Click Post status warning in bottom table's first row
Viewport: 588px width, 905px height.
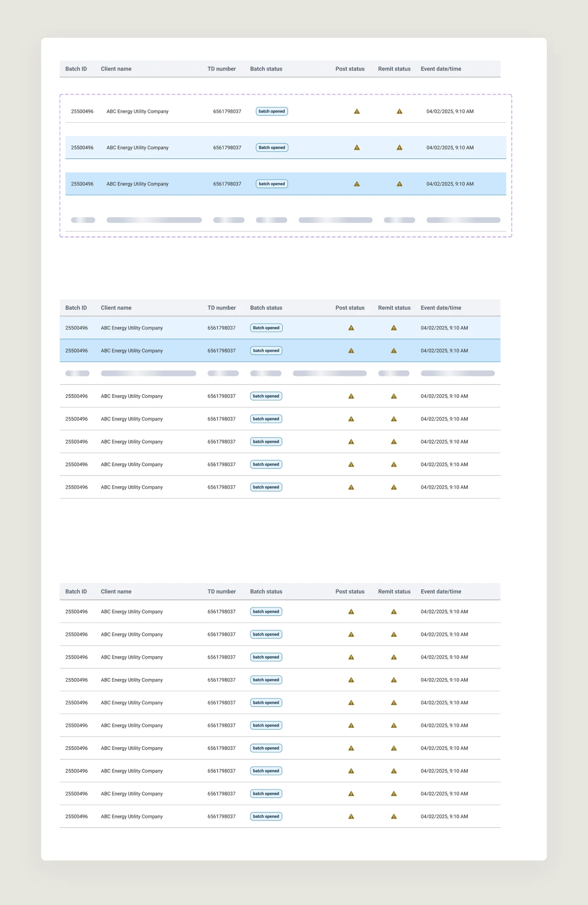pos(351,612)
